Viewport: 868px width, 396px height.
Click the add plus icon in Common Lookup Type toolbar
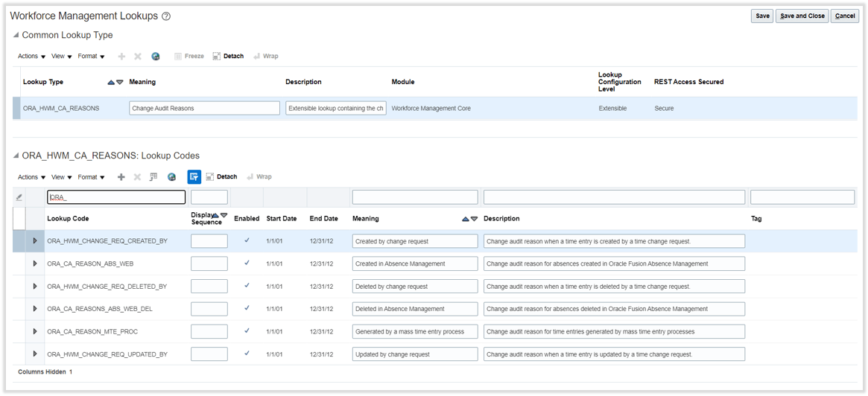click(121, 57)
